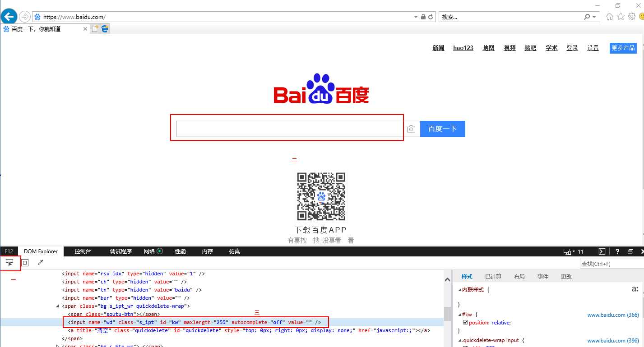644x347 pixels.
Task: Open the 新闻 news link
Action: tap(438, 48)
